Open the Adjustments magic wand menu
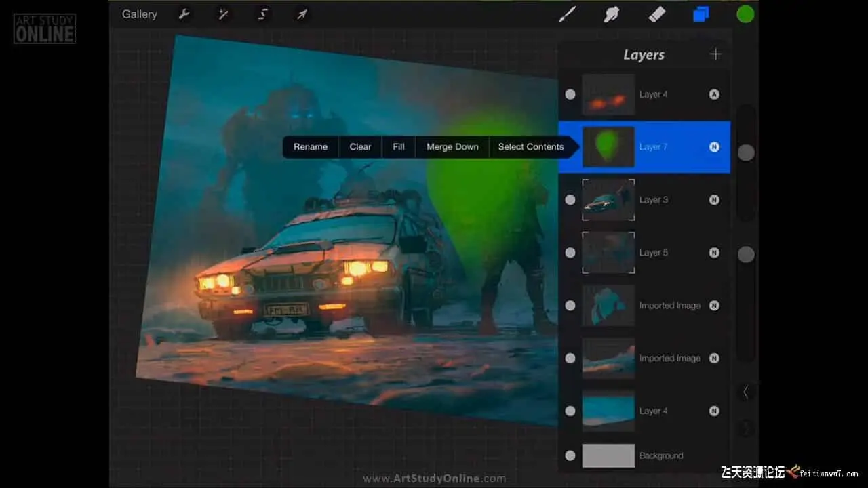Screen dimensions: 868x488 click(x=223, y=14)
